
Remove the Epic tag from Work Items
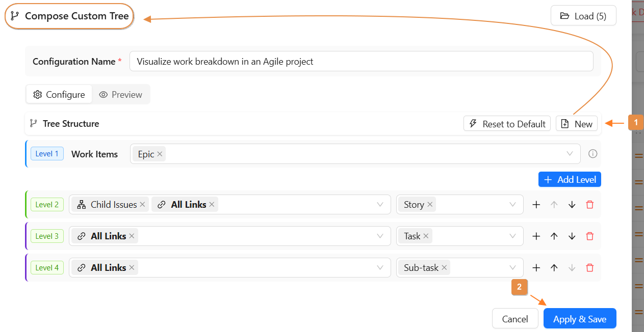point(160,154)
